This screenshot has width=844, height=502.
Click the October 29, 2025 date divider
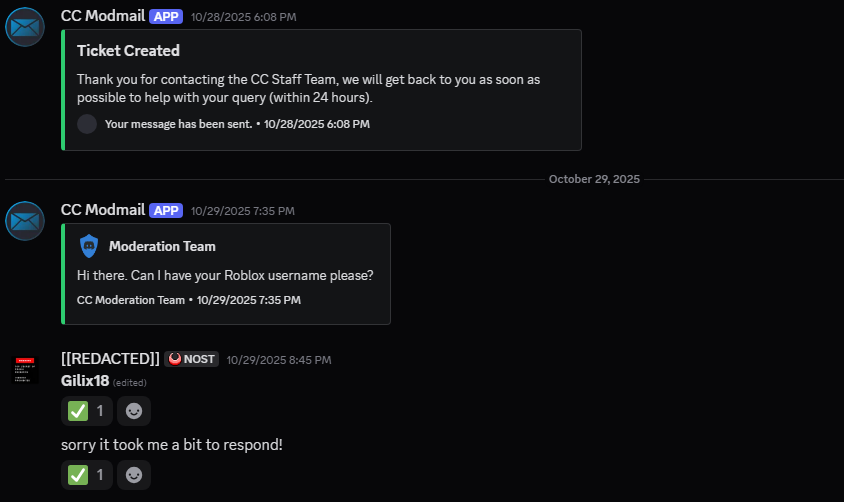594,179
